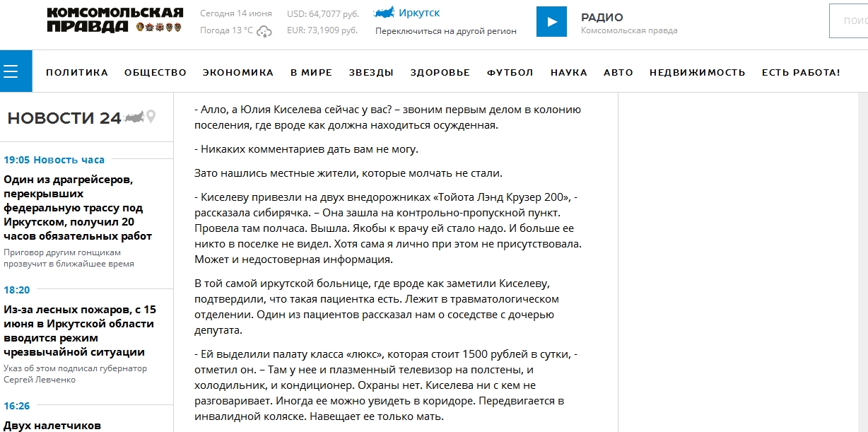This screenshot has width=868, height=432.
Task: Select the Иркутск region link
Action: [418, 13]
